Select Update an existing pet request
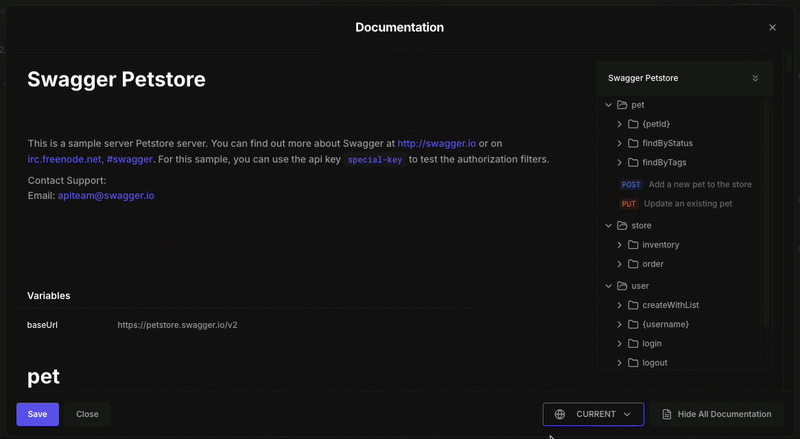 688,204
